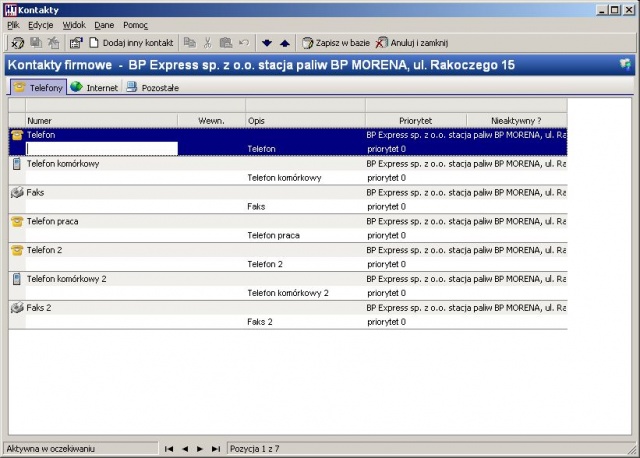The image size is (640, 458).
Task: Click the yellow phone icon beside Telefon
Action: [17, 135]
